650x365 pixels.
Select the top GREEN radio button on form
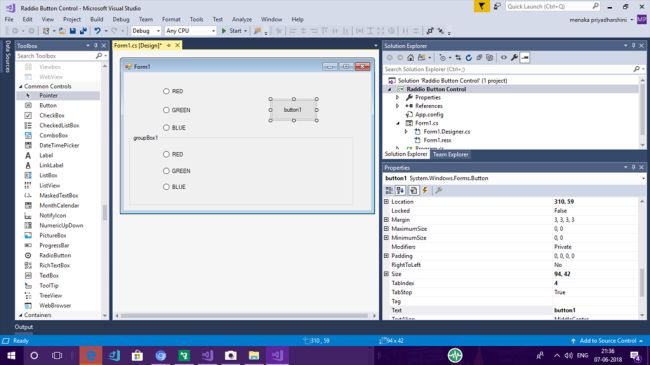tap(166, 110)
